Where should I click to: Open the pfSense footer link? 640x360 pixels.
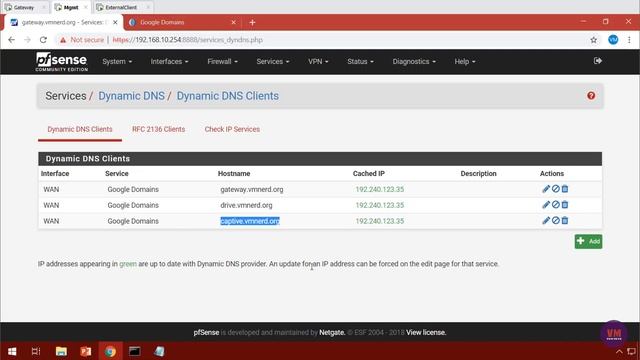coord(206,333)
